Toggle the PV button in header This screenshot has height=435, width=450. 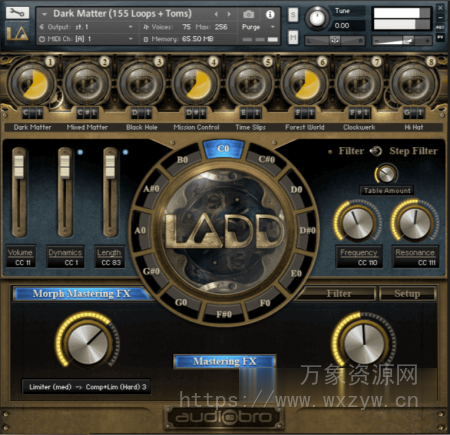440,37
